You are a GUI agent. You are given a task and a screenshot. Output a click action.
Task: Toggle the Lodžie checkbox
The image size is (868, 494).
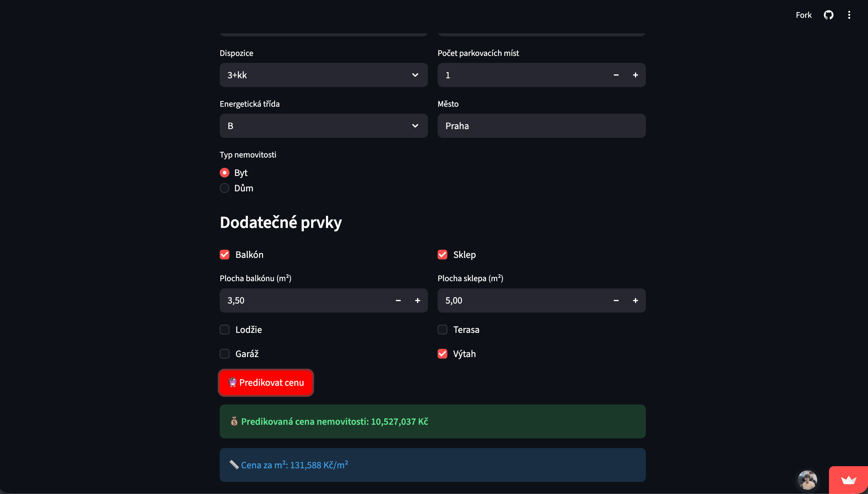[x=225, y=330]
